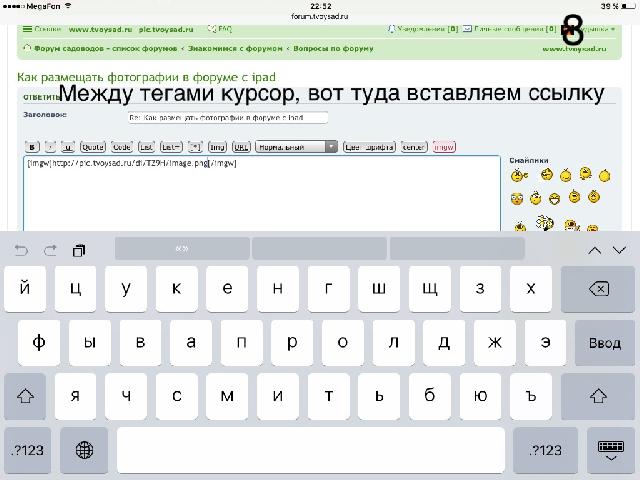
Task: Insert an ordered List= tag
Action: [171, 147]
